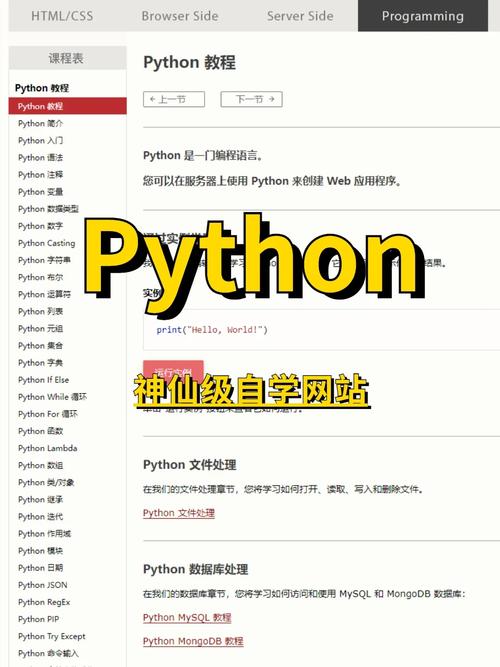Select Python While 循环 lesson
The image size is (500, 667).
(x=52, y=397)
